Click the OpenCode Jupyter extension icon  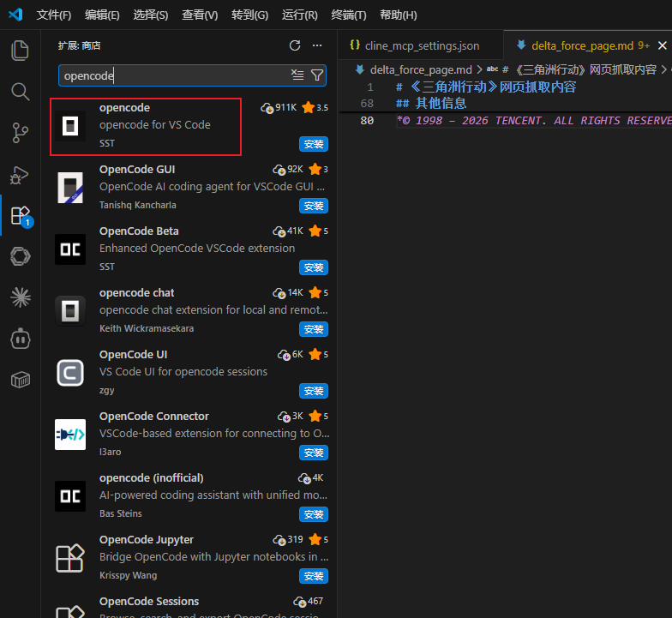[x=70, y=558]
